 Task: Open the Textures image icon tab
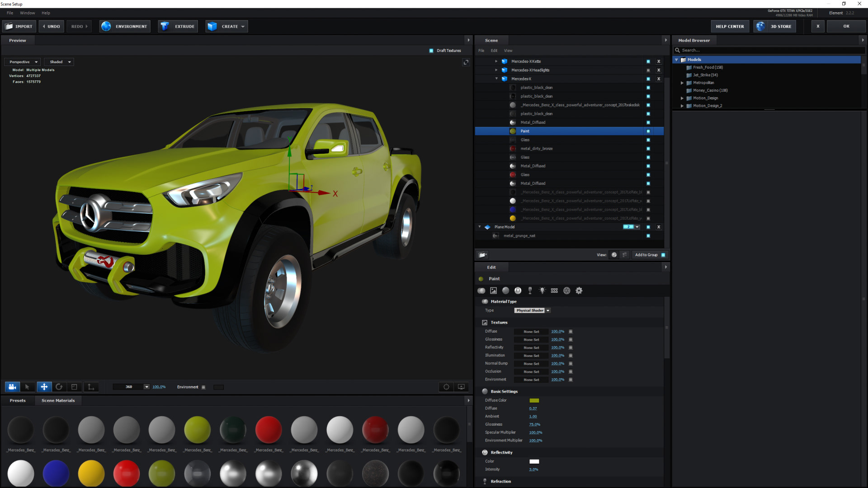493,291
